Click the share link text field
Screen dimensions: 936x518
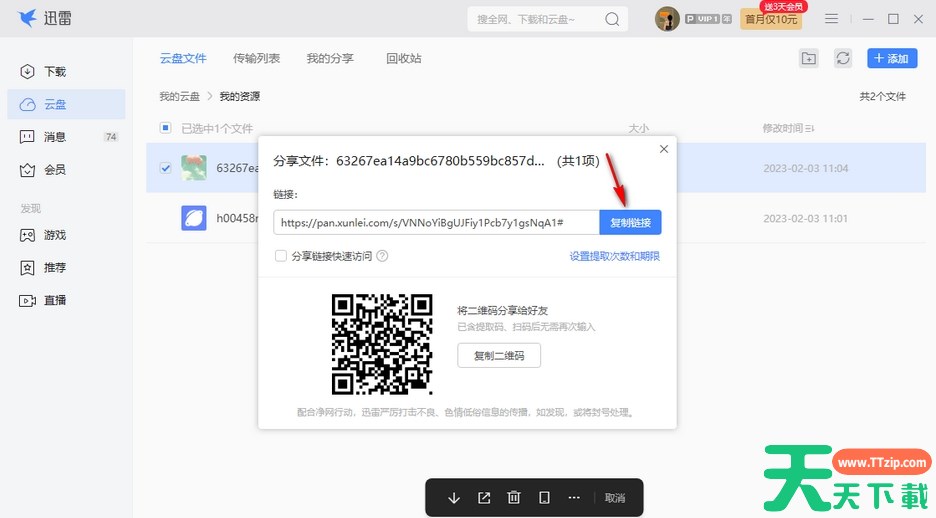click(x=436, y=223)
